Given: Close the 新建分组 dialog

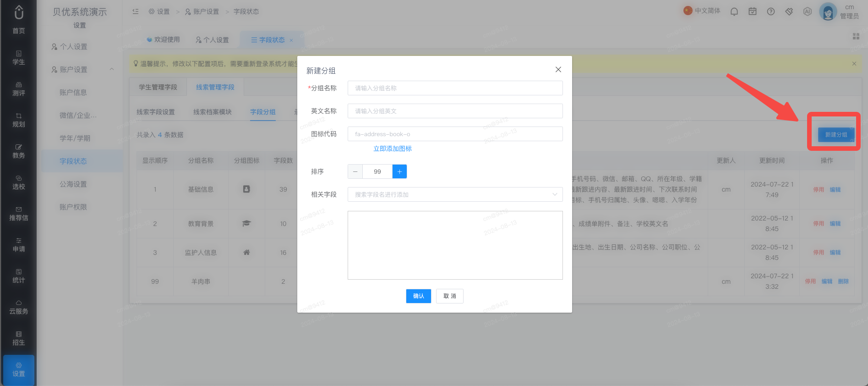Looking at the screenshot, I should [558, 70].
